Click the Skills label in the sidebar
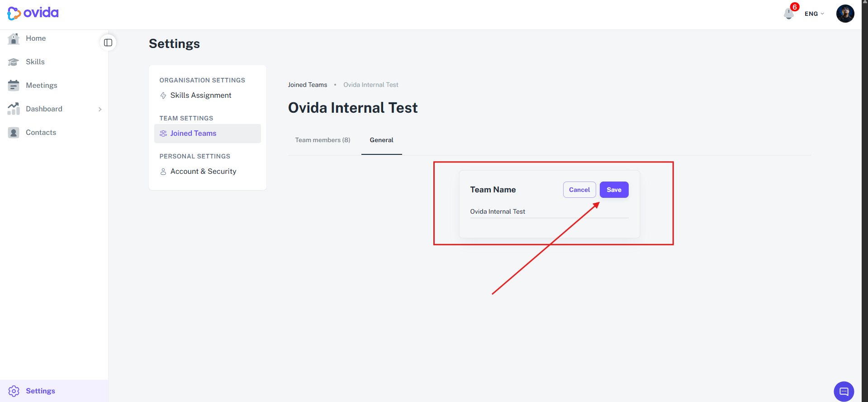 click(35, 62)
